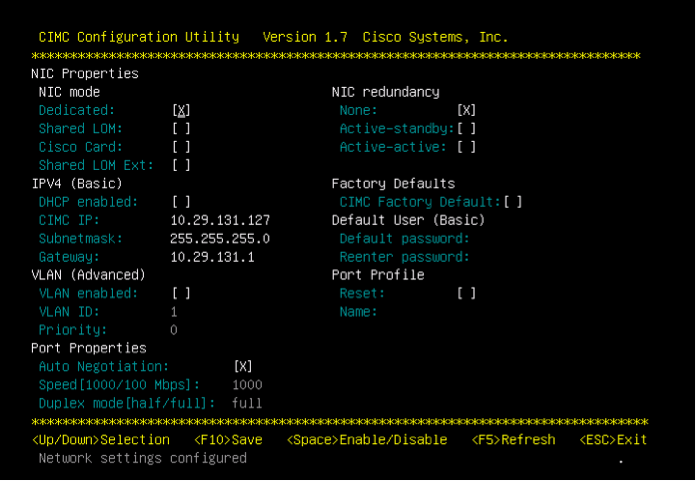This screenshot has height=481, width=696.
Task: Toggle NIC redundancy None checkbox
Action: point(467,110)
